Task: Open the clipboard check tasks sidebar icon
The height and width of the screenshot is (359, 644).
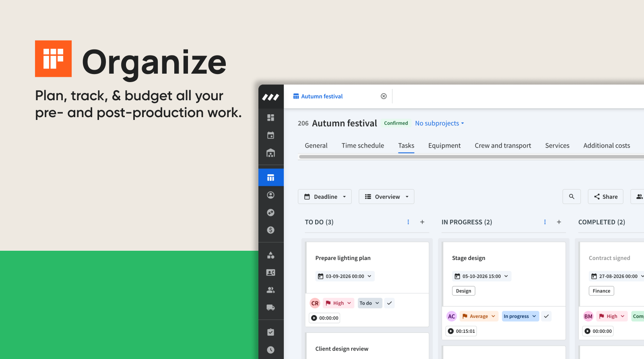Action: point(270,332)
